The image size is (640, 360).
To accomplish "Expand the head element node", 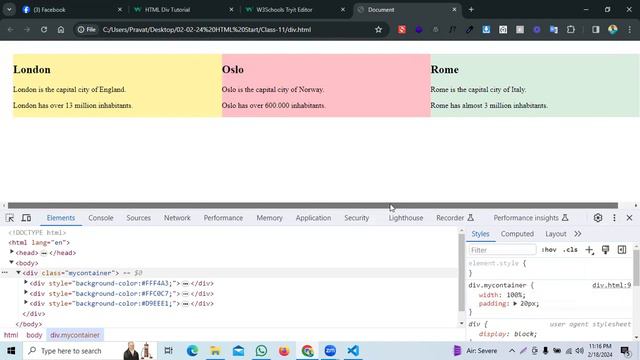I will point(12,252).
